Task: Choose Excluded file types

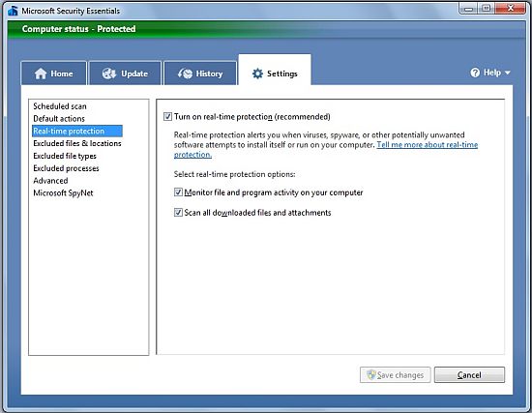Action: (65, 156)
